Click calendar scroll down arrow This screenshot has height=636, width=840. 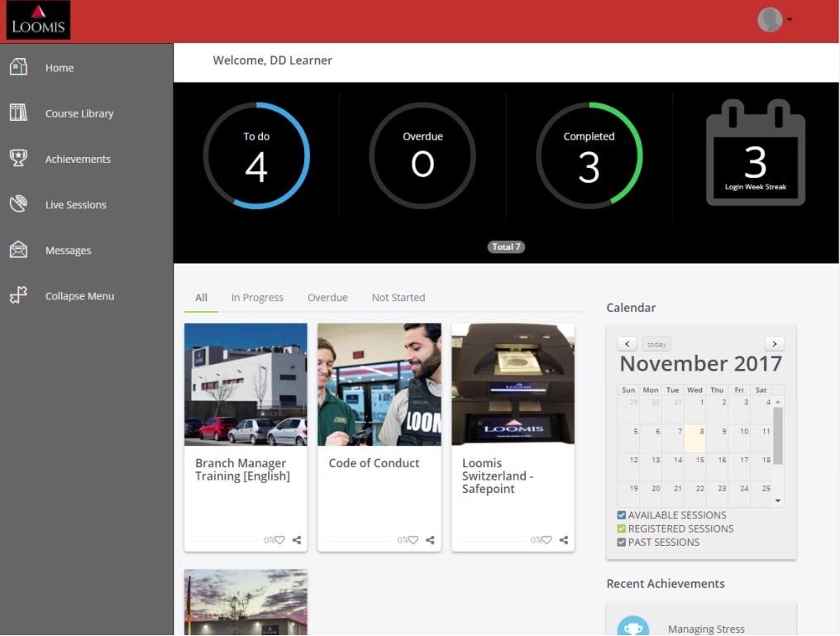(x=778, y=501)
